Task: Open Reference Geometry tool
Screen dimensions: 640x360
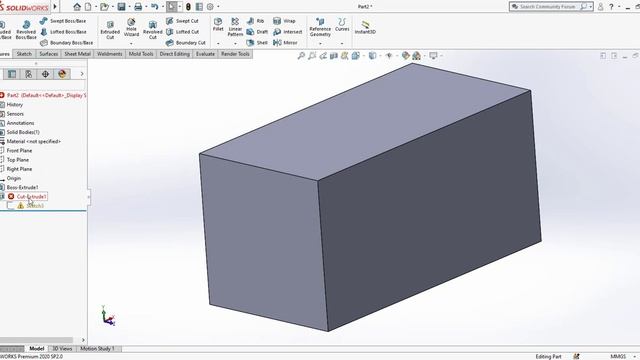Action: 320,27
